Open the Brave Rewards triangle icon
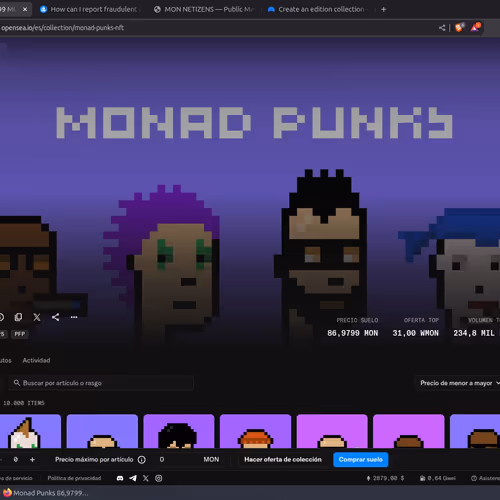500x500 pixels. click(x=475, y=27)
